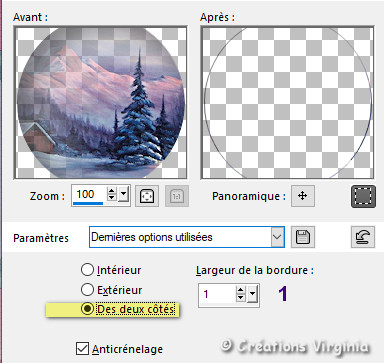Toggle the Anticrénelage checkbox
This screenshot has height=363, width=384.
click(x=82, y=349)
